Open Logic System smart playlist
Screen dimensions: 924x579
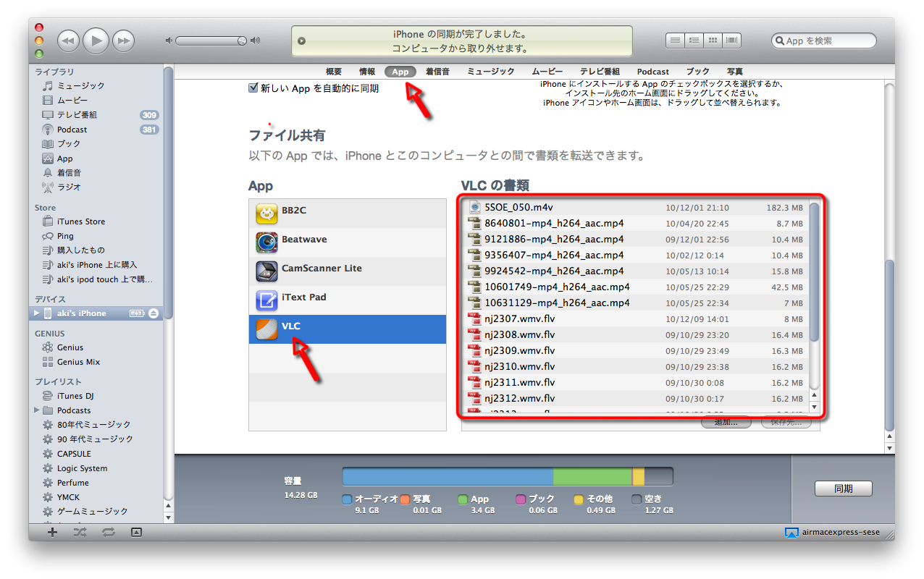83,468
